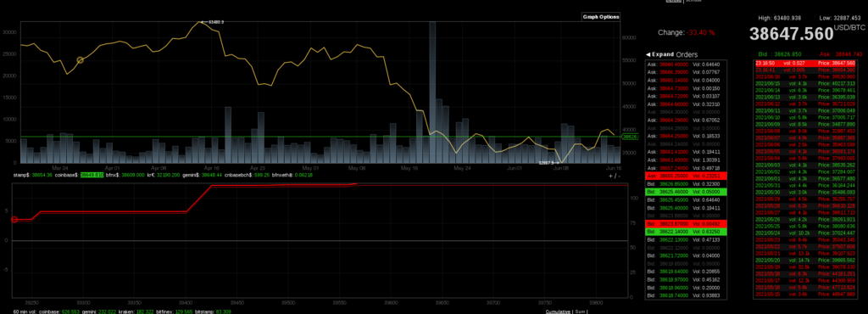Select the bfnxeth price 0.06218
The image size is (868, 314).
[x=303, y=175]
